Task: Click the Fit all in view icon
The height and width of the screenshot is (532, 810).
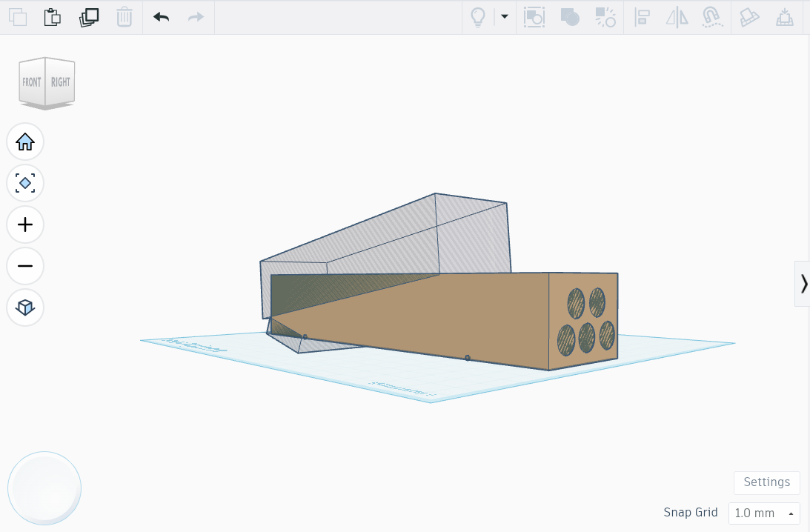Action: point(24,183)
